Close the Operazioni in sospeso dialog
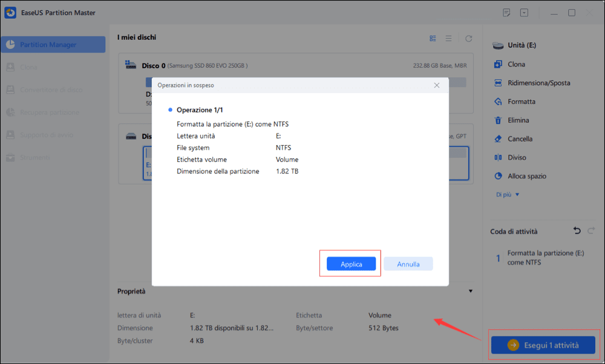 (437, 85)
